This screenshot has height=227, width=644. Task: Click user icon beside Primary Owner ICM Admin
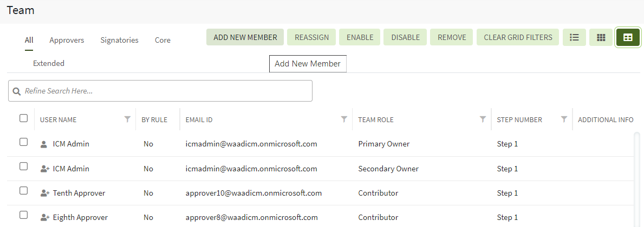tap(44, 144)
